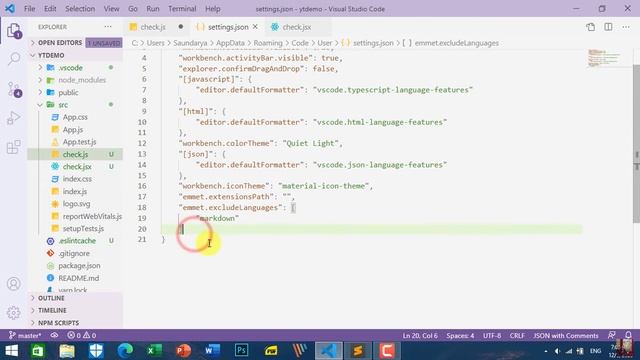Open Windows Start menu

(11, 351)
